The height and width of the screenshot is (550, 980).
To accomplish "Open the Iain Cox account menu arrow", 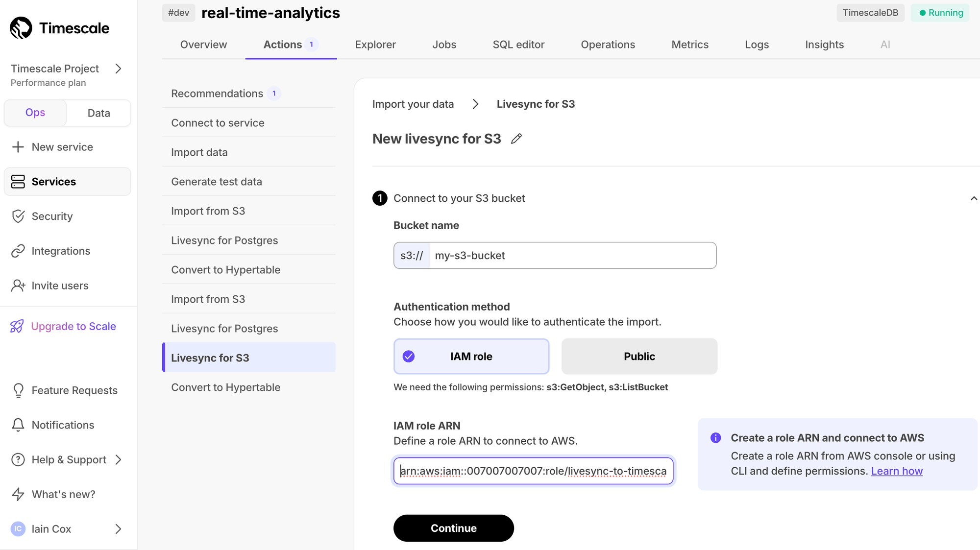I will (118, 529).
